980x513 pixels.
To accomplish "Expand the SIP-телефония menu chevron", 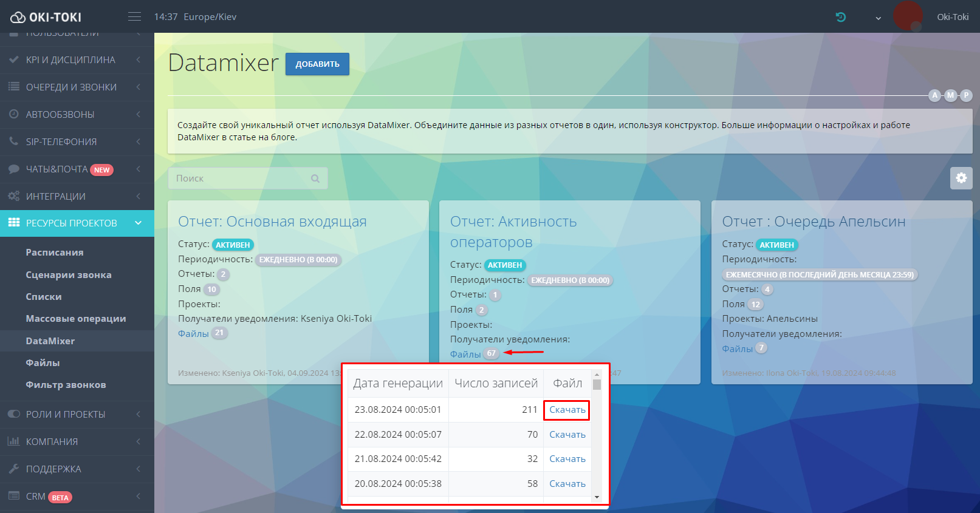I will click(139, 141).
